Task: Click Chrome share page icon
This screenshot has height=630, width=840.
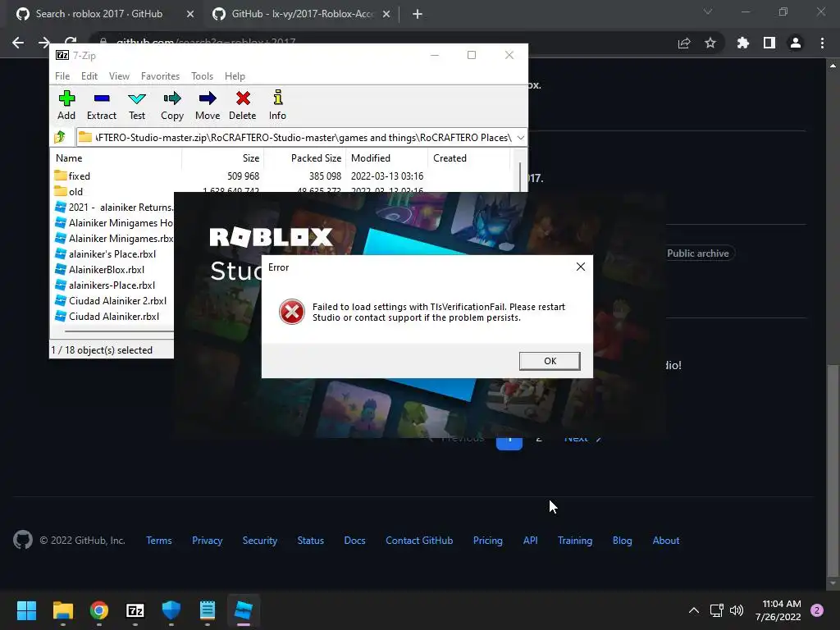Action: coord(684,43)
